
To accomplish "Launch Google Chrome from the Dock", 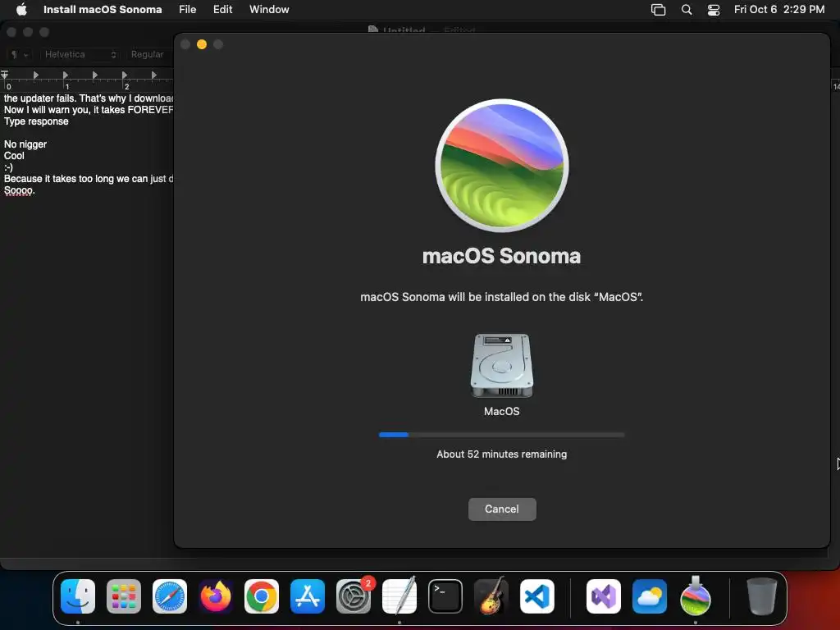I will (262, 596).
